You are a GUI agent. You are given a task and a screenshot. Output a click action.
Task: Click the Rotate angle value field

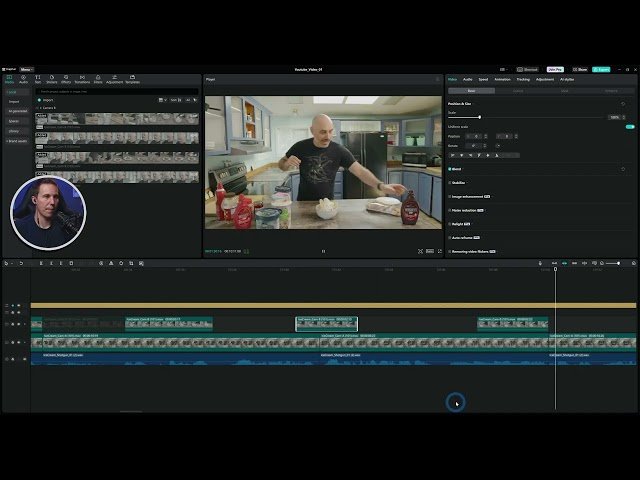pyautogui.click(x=474, y=146)
